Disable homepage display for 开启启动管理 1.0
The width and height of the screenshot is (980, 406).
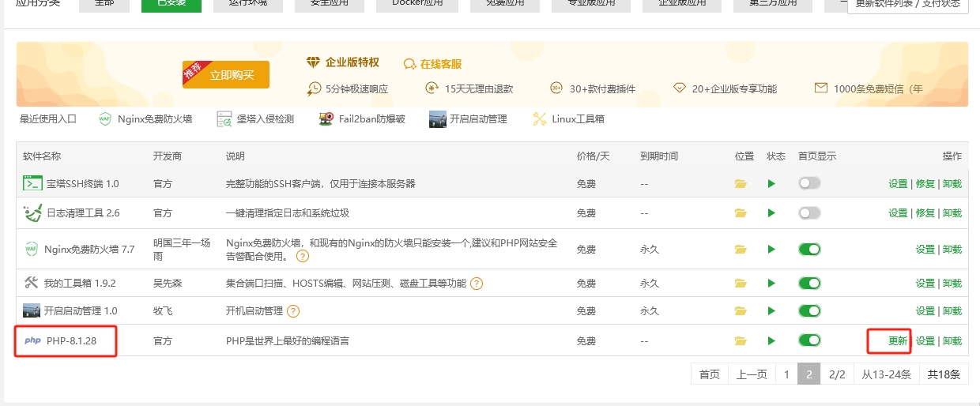coord(809,310)
